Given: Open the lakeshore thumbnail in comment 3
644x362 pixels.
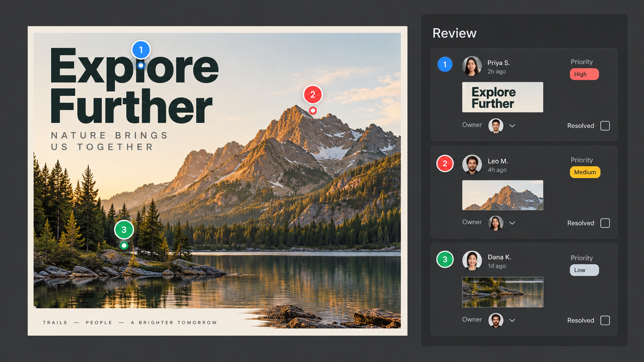Looking at the screenshot, I should pyautogui.click(x=503, y=292).
